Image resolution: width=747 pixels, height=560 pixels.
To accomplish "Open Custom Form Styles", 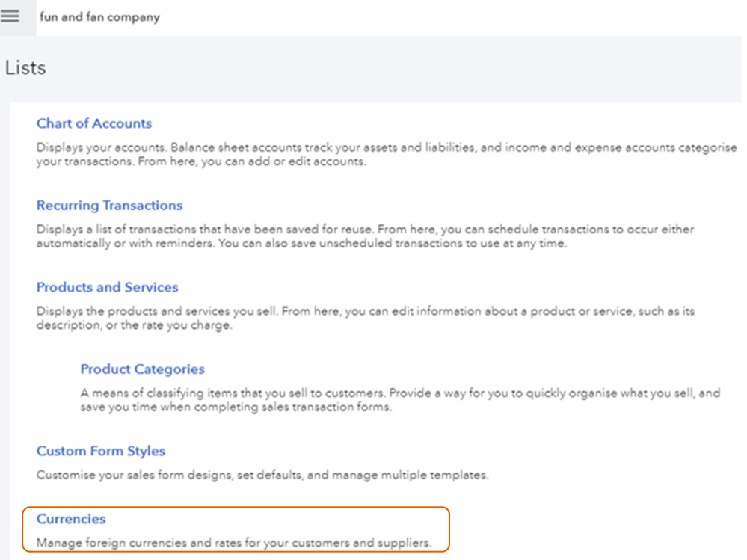I will pyautogui.click(x=101, y=452).
